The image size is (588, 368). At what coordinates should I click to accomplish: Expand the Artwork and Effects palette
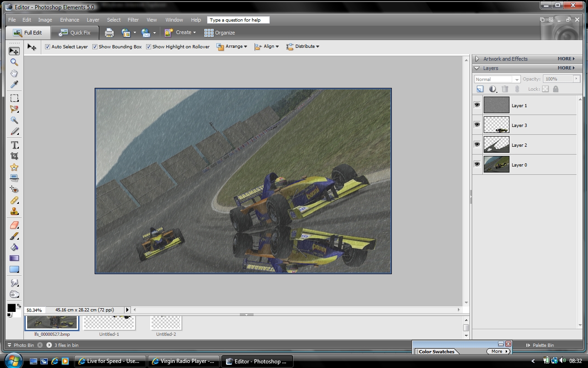pyautogui.click(x=477, y=59)
